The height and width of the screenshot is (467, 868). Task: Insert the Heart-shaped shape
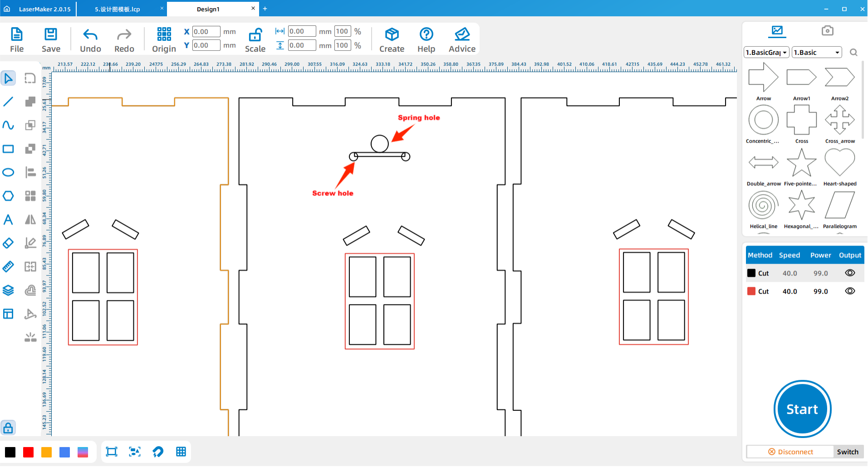(840, 167)
